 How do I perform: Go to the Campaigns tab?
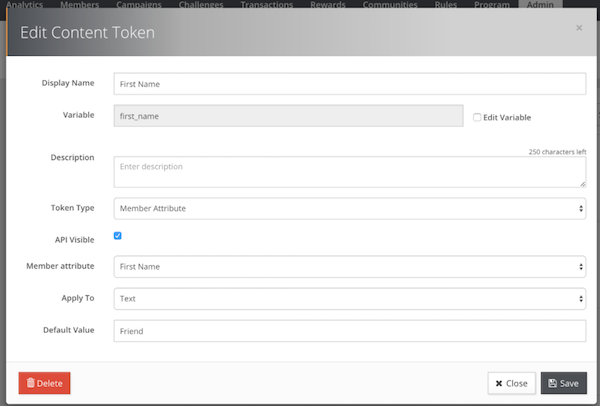coord(137,5)
